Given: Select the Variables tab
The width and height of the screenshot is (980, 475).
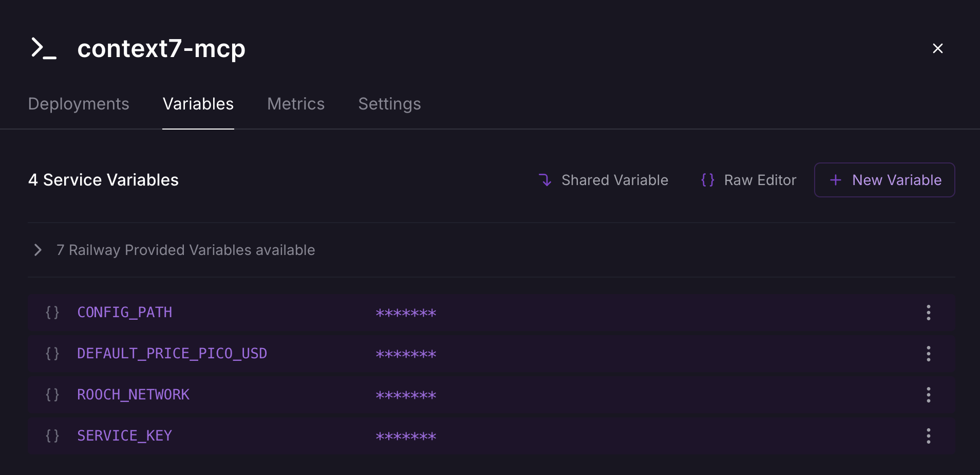Looking at the screenshot, I should click(x=198, y=104).
